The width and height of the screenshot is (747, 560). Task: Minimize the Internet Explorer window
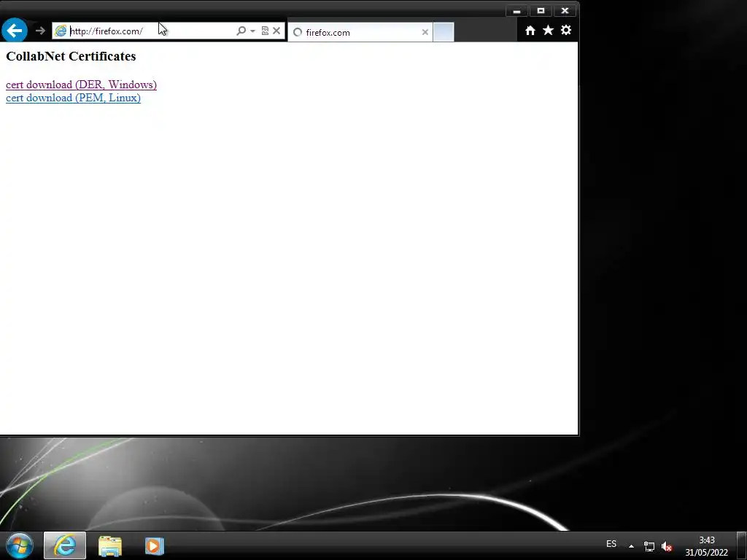tap(517, 11)
